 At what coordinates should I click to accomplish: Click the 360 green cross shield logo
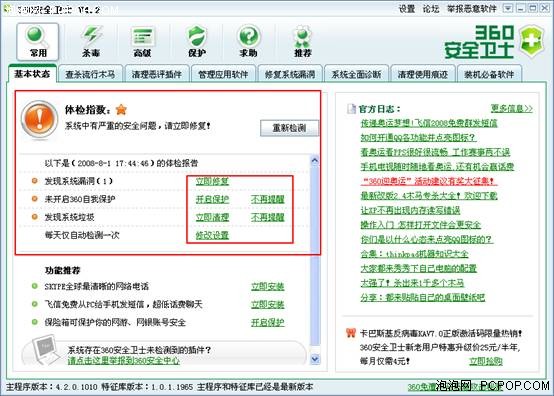tap(531, 41)
